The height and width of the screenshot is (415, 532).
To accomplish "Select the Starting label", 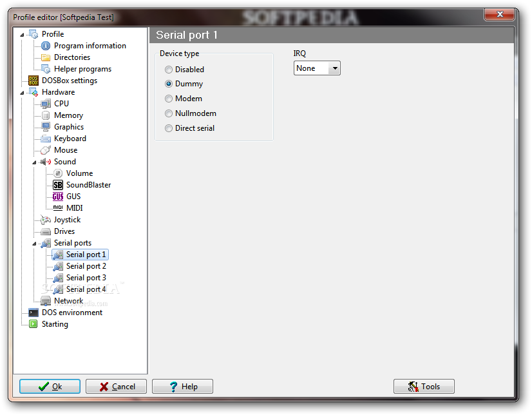I will click(x=55, y=324).
